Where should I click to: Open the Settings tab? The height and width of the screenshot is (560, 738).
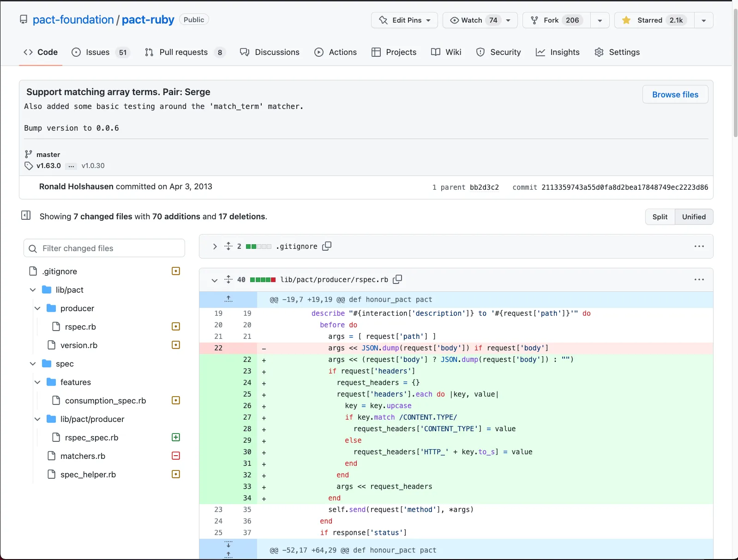coord(617,52)
